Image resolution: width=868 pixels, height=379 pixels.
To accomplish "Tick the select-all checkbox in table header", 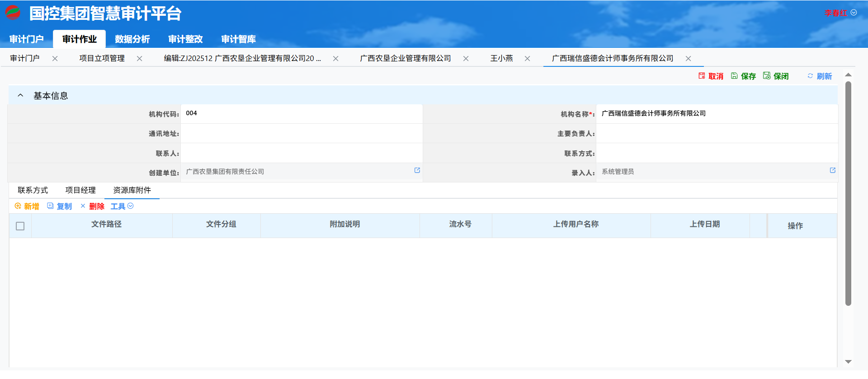I will click(20, 226).
